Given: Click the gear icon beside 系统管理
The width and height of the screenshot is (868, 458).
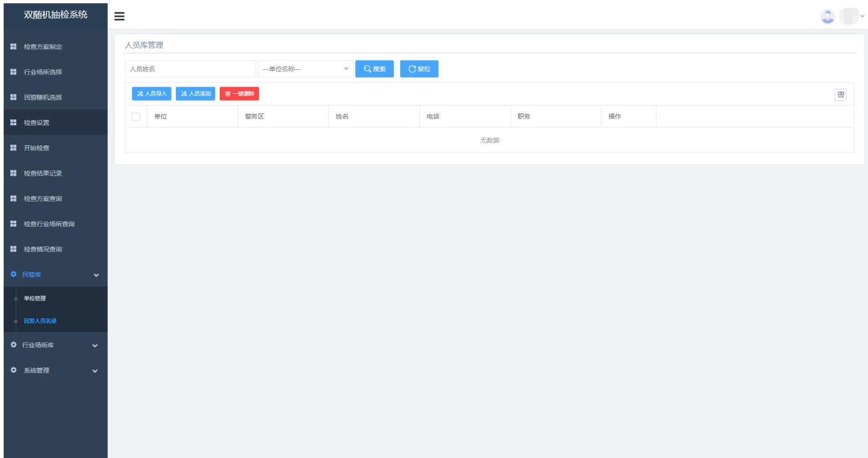Looking at the screenshot, I should click(13, 370).
